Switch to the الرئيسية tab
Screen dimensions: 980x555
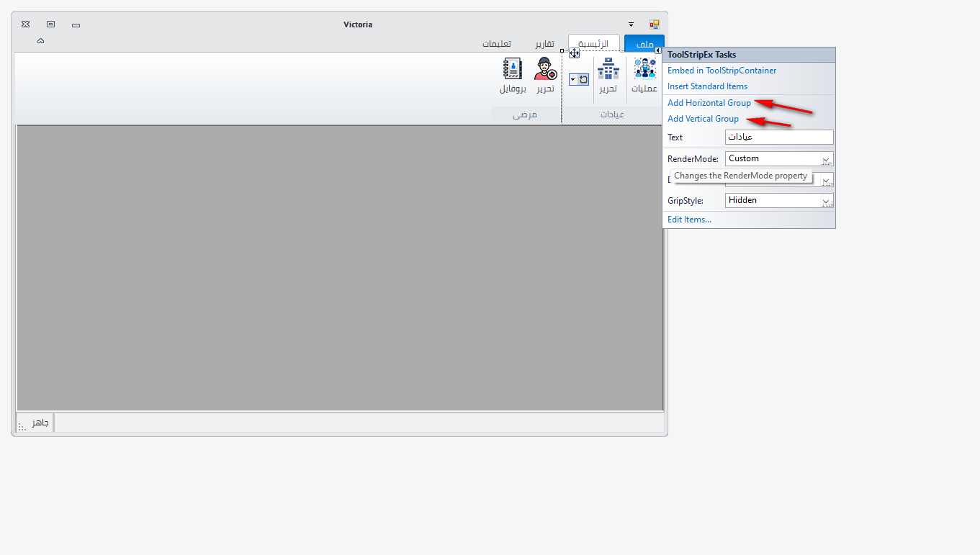coord(593,44)
